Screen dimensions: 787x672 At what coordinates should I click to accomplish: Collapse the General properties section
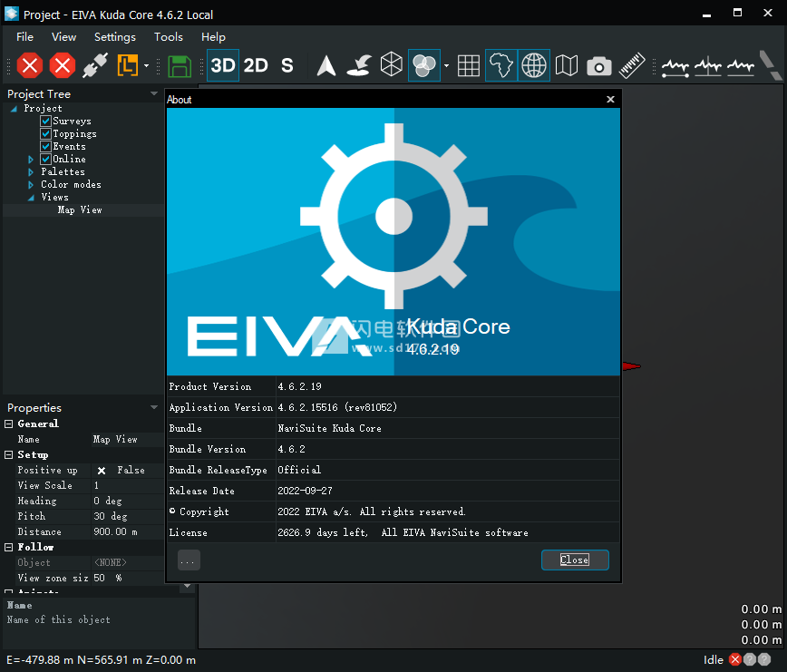(8, 424)
